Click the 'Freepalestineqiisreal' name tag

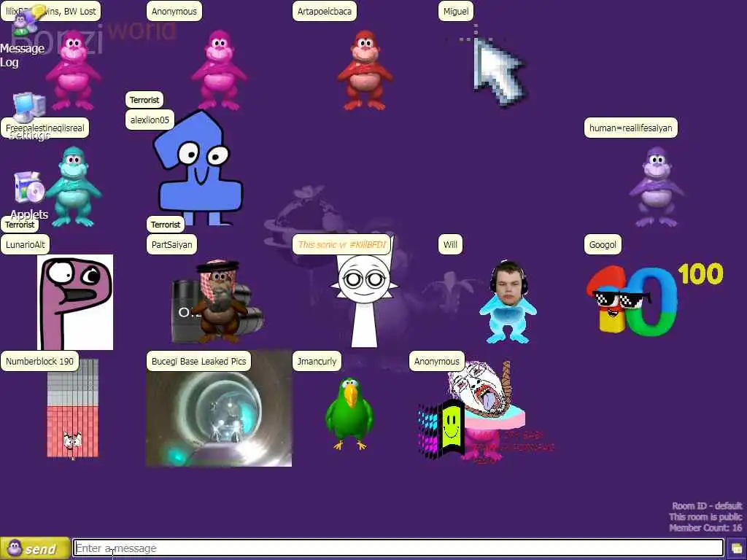point(44,128)
